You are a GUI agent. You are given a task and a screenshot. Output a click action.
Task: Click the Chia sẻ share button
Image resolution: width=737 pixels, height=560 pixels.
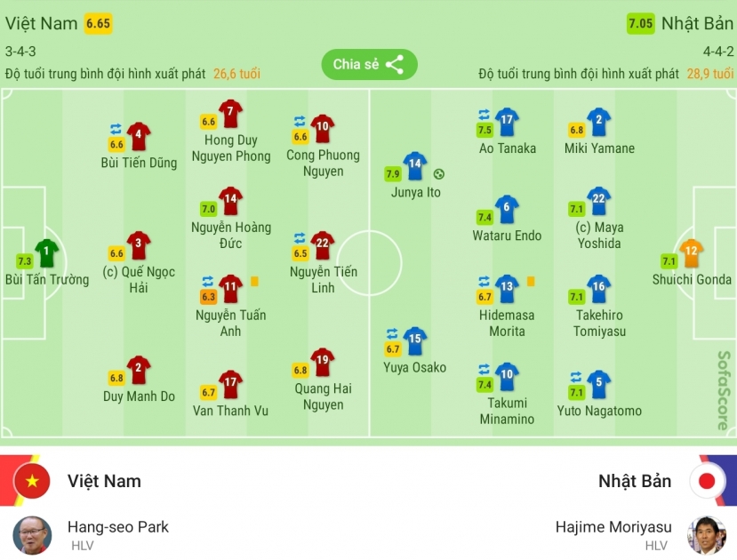coord(369,64)
